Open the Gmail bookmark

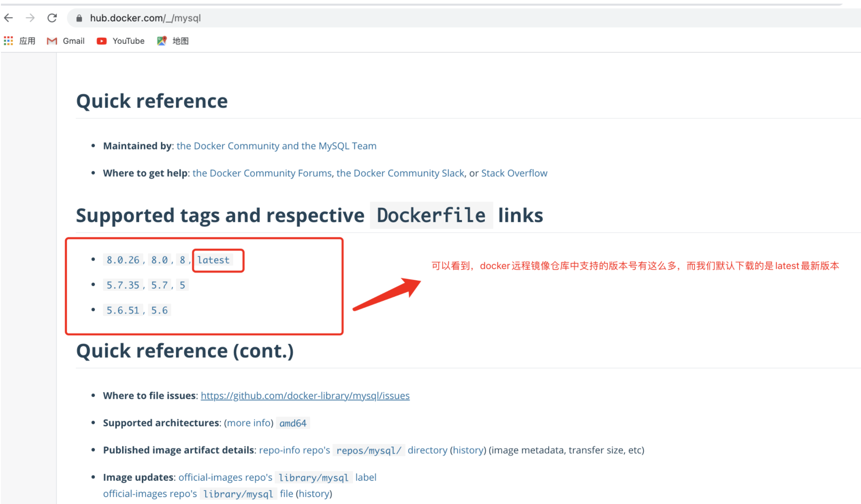pos(66,41)
